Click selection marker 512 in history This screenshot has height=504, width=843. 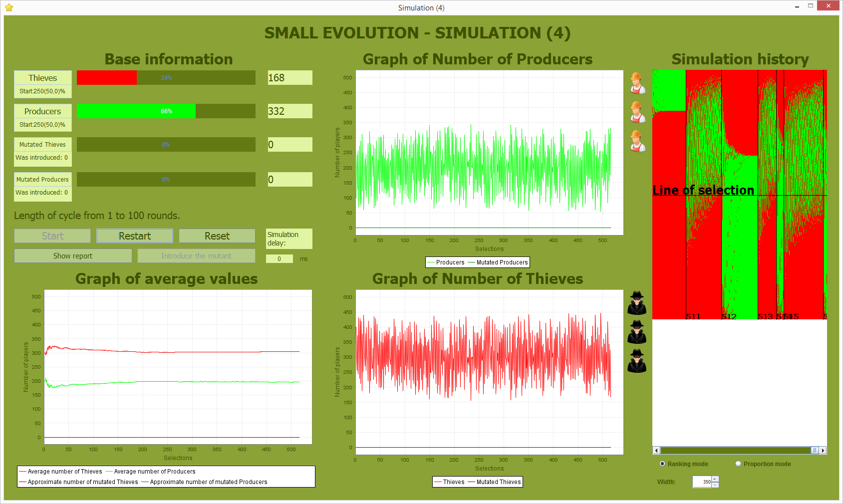[x=729, y=316]
